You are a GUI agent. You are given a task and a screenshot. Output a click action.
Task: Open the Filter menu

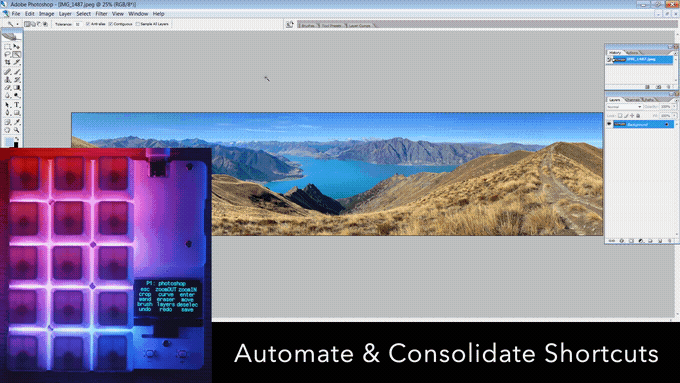click(101, 14)
